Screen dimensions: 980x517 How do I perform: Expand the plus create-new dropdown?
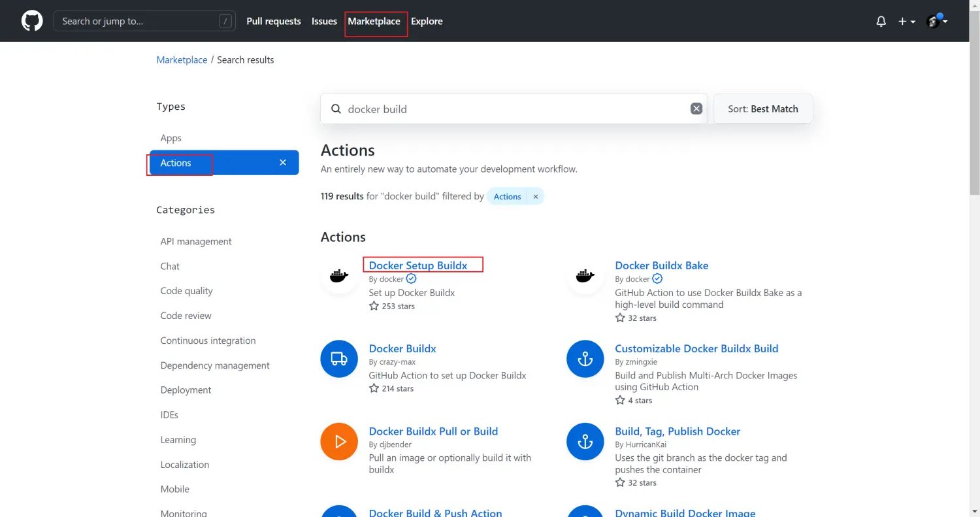tap(906, 22)
